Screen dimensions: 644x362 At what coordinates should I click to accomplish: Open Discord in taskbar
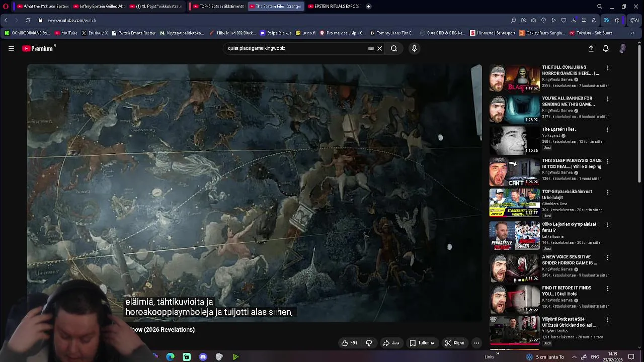(x=203, y=357)
